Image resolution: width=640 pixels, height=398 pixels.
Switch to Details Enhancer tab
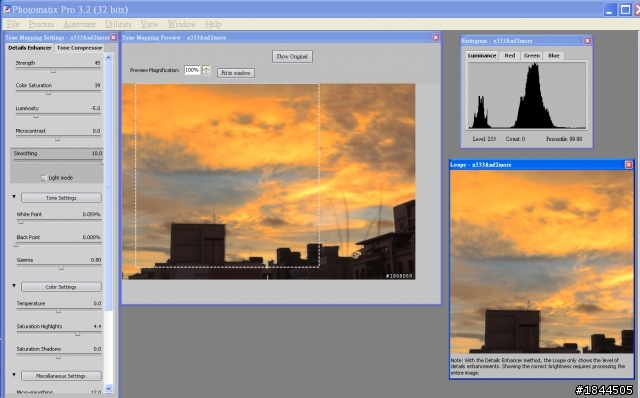(30, 48)
